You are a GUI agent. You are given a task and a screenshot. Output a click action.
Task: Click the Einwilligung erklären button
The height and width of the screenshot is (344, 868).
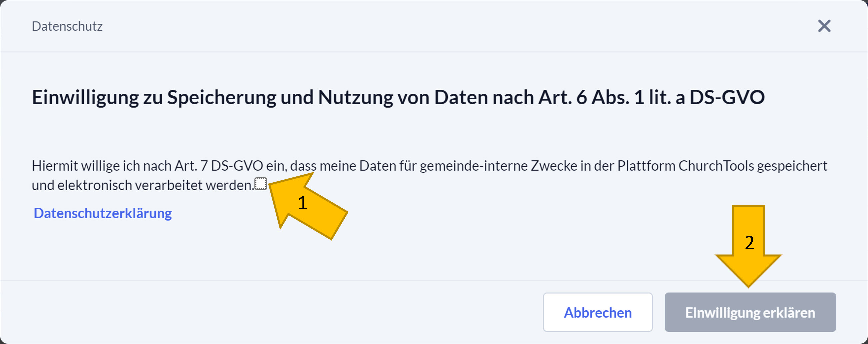pos(750,312)
